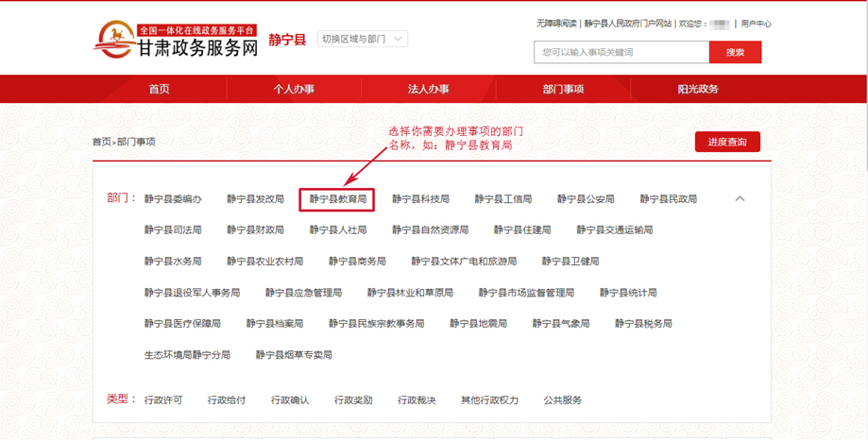Select department 生态环境局静宁分局
The height and width of the screenshot is (440, 868).
tap(187, 355)
